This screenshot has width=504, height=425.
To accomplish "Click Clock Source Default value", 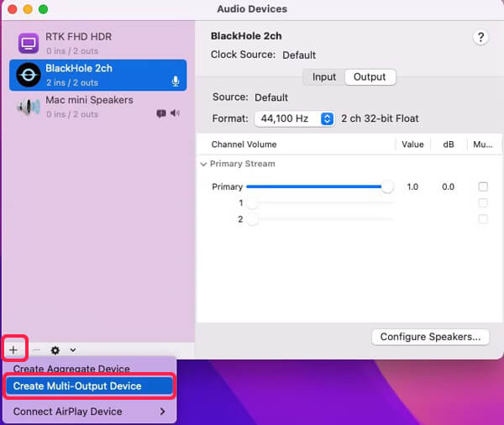I will 299,55.
